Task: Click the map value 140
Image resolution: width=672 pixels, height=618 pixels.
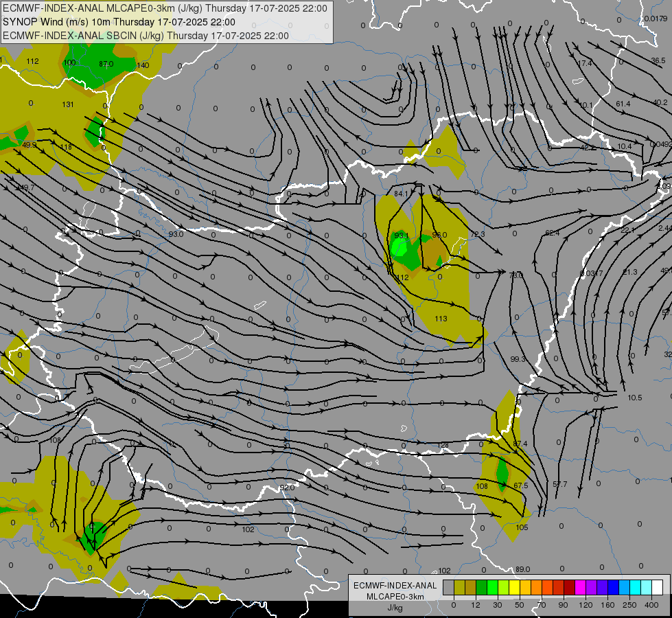Action: pos(143,65)
